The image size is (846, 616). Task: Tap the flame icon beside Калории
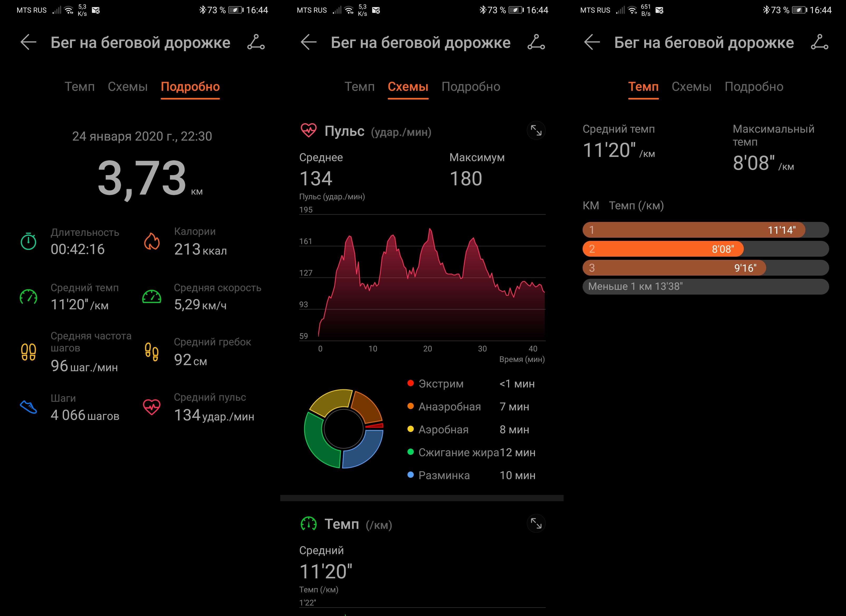coord(152,241)
